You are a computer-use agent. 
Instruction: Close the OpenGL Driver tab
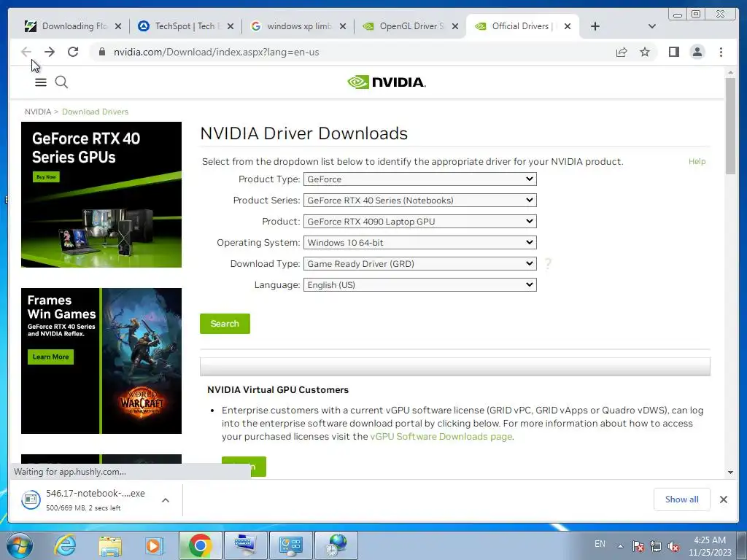click(455, 26)
